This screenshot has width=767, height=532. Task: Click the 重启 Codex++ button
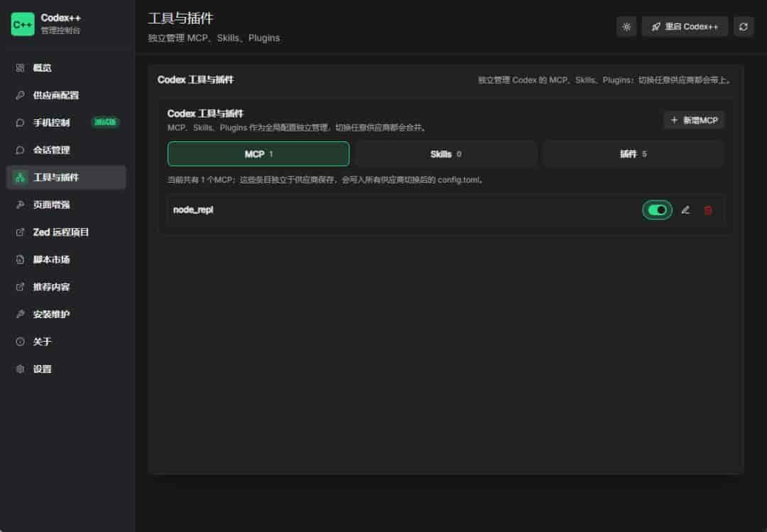[x=685, y=27]
